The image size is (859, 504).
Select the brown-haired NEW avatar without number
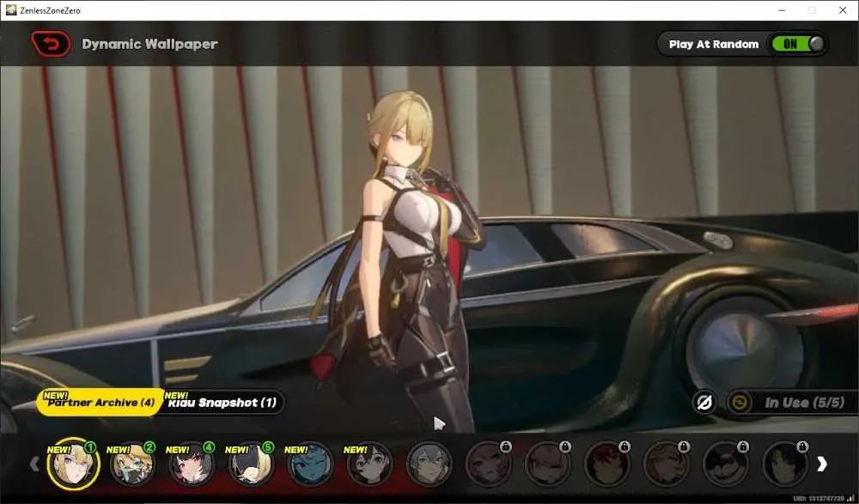click(369, 464)
